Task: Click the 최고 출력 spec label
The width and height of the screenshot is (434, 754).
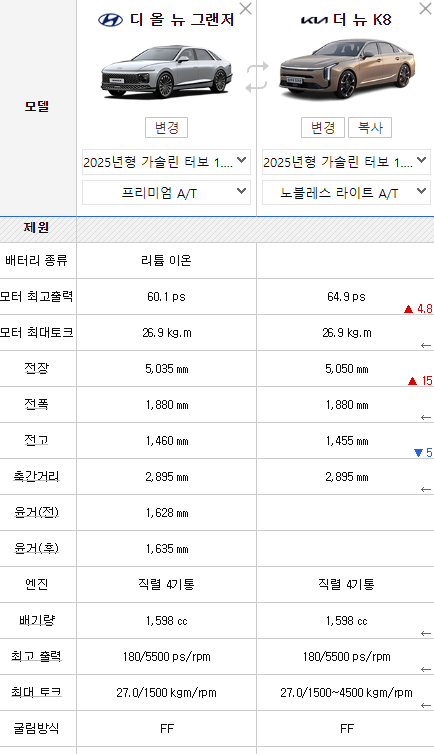Action: pyautogui.click(x=37, y=656)
